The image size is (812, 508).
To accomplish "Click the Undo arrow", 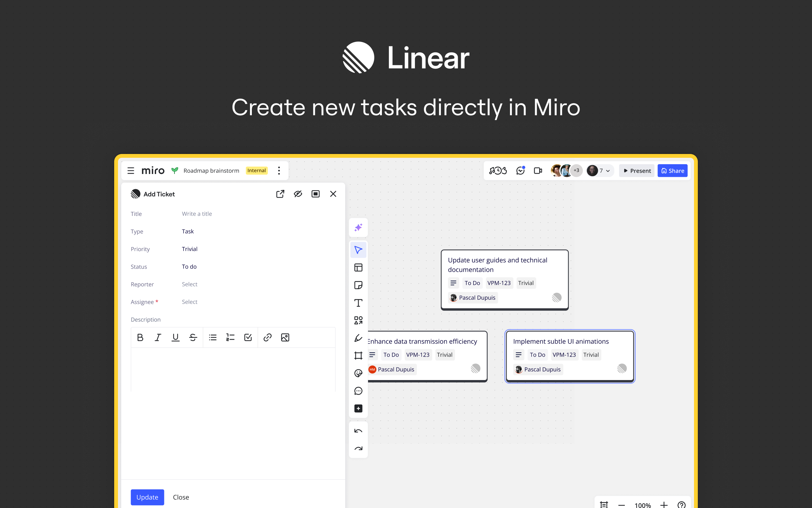I will click(x=358, y=431).
